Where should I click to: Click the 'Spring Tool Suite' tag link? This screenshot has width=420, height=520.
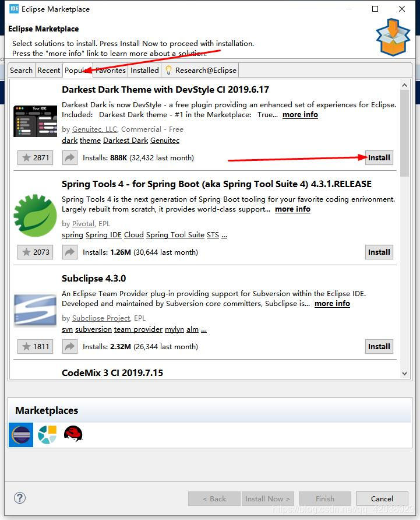coord(175,235)
